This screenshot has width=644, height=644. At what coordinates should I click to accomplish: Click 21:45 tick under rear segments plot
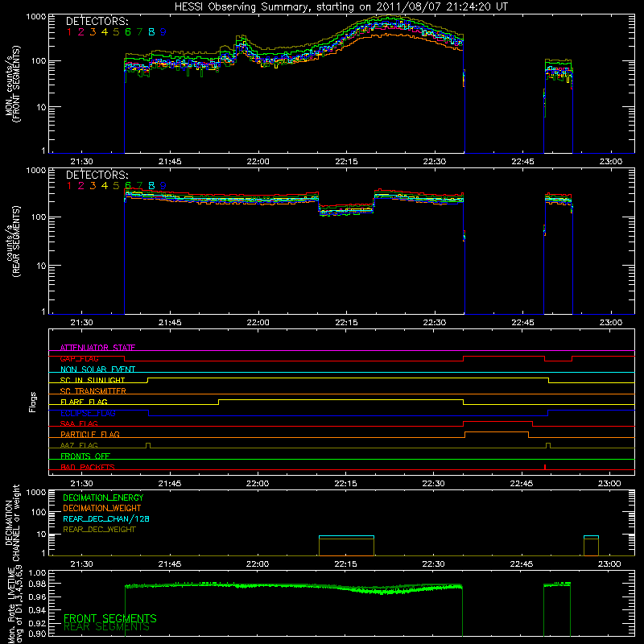170,323
